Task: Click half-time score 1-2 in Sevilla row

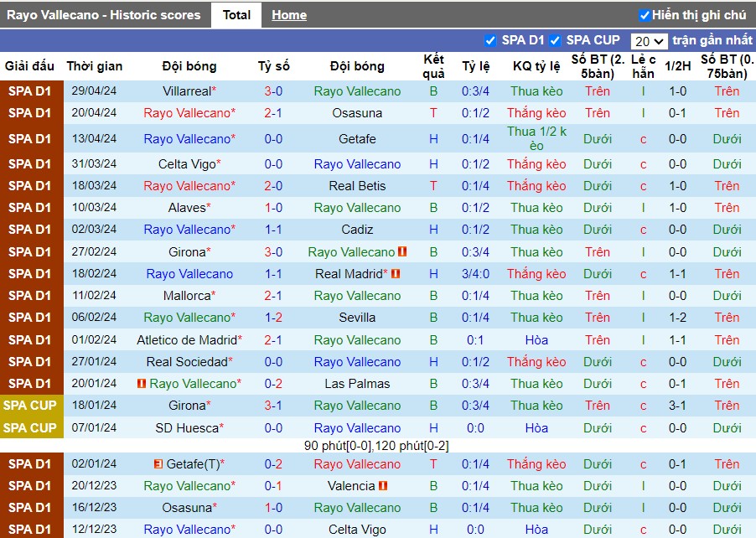Action: click(677, 318)
